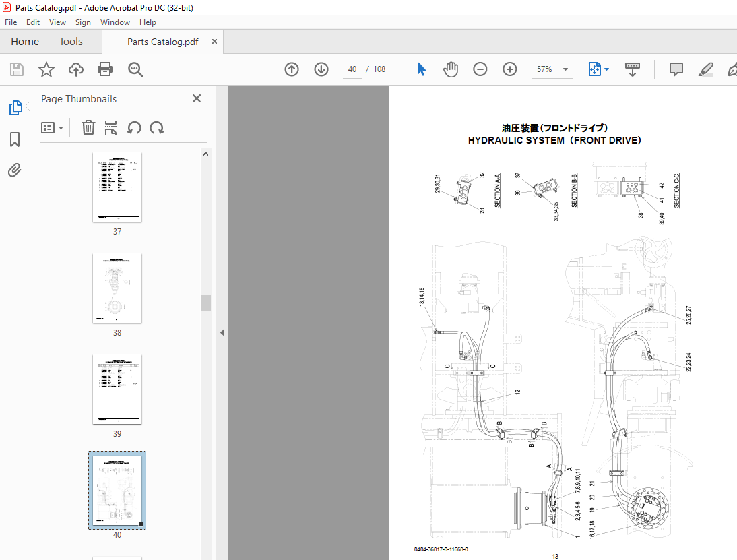Open the read mode keyboard icon

click(x=632, y=69)
